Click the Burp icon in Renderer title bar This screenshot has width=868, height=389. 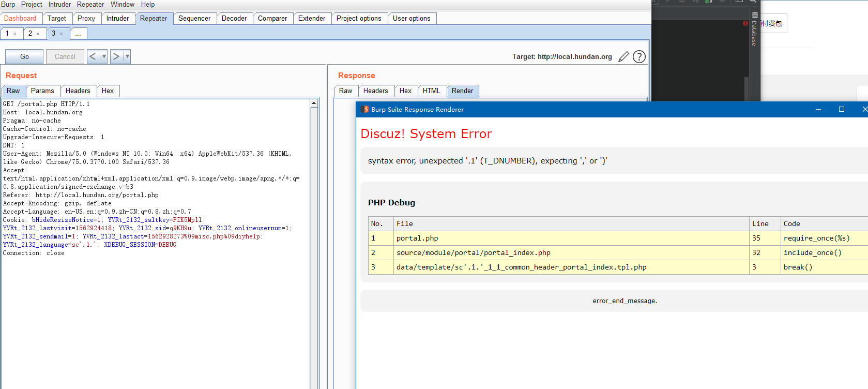click(364, 109)
